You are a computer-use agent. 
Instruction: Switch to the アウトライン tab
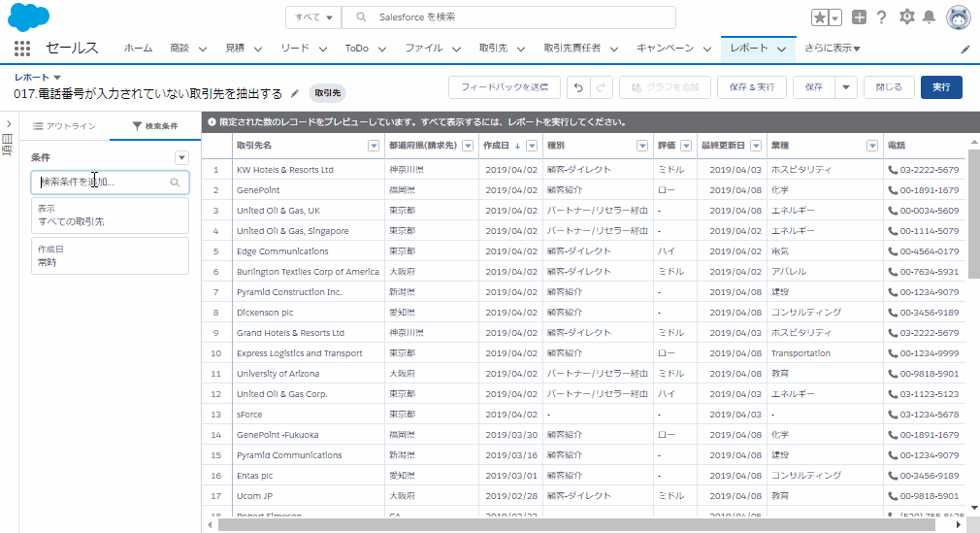point(64,126)
